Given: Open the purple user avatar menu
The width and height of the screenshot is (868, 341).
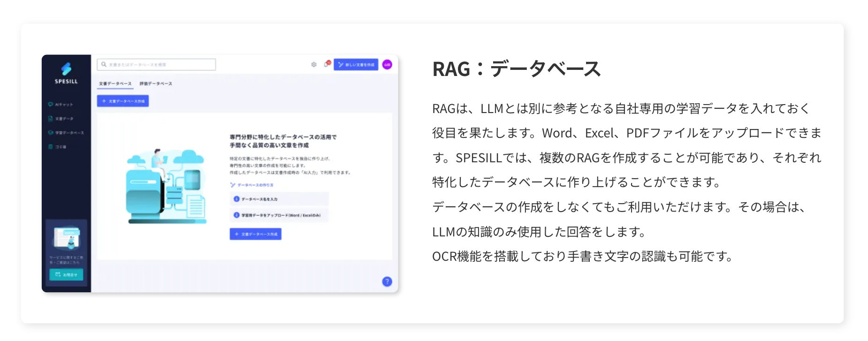Looking at the screenshot, I should click(x=387, y=65).
